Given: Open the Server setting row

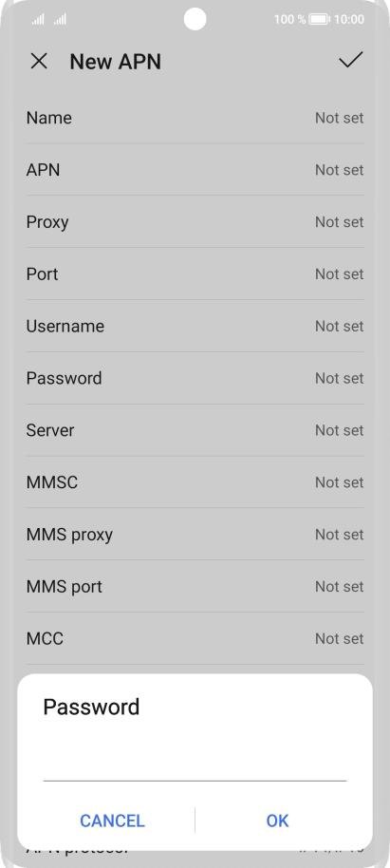Looking at the screenshot, I should 195,430.
